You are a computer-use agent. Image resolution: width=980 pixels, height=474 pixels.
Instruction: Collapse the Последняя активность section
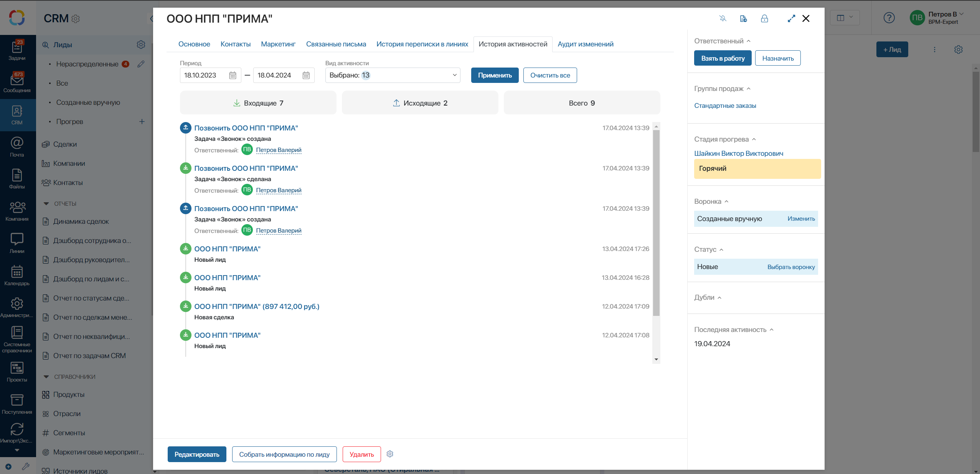[771, 330]
